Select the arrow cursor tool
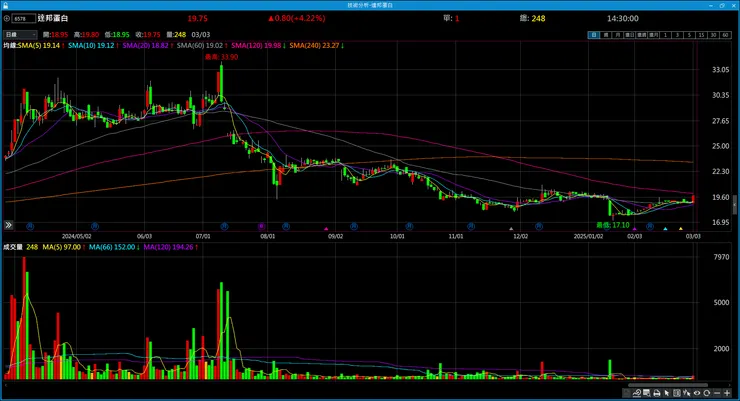740x401 pixels. tap(667, 393)
